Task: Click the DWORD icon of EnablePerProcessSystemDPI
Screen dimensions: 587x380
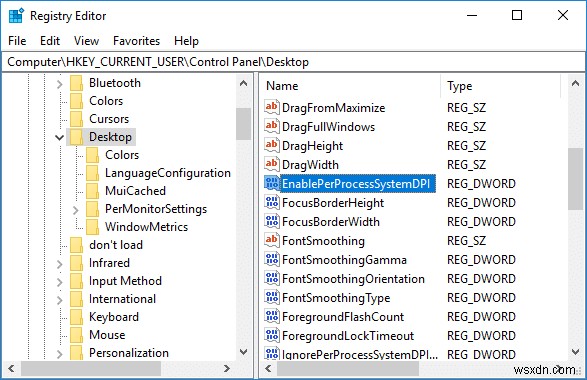Action: pyautogui.click(x=272, y=183)
